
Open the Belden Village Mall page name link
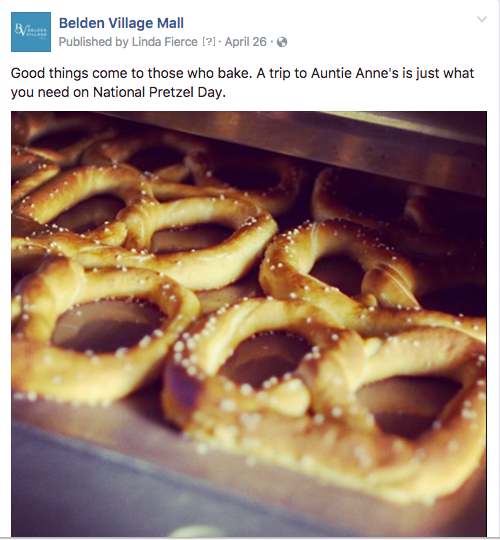[x=121, y=23]
